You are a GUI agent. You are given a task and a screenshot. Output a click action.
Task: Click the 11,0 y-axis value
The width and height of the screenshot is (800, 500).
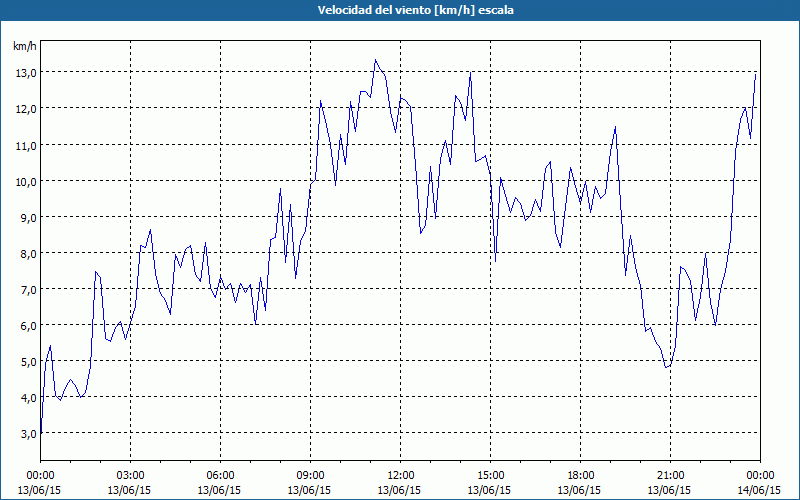pos(25,145)
